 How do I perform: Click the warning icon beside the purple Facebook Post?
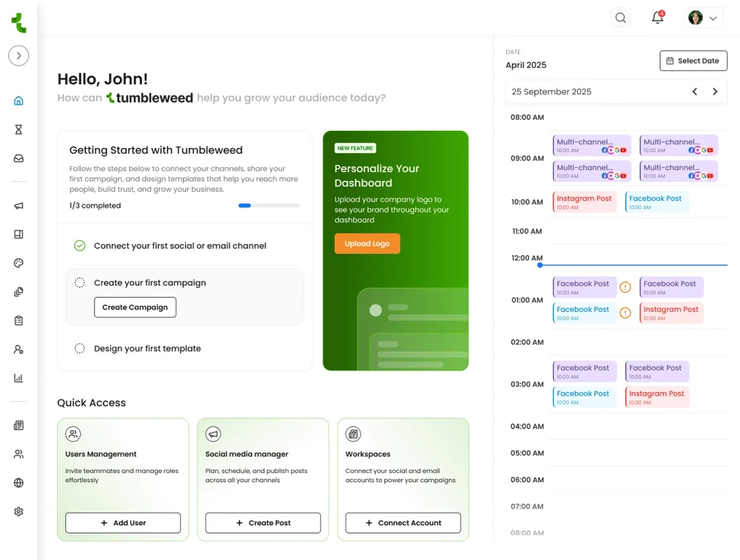point(625,287)
